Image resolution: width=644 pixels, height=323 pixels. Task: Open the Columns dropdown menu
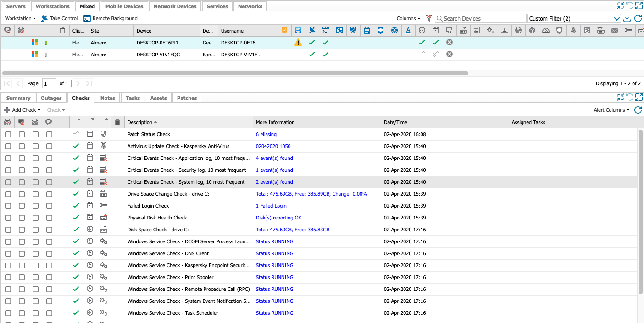pyautogui.click(x=408, y=18)
